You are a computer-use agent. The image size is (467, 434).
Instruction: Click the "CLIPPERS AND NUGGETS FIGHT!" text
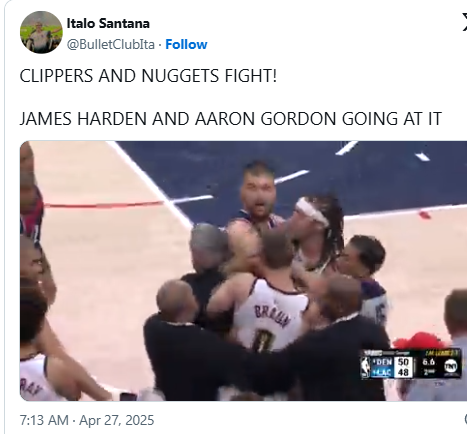pyautogui.click(x=148, y=76)
